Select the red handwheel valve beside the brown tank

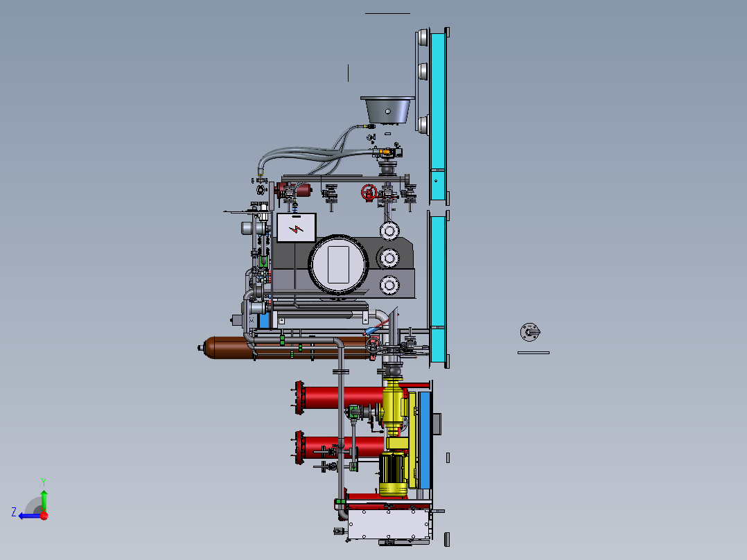point(373,345)
